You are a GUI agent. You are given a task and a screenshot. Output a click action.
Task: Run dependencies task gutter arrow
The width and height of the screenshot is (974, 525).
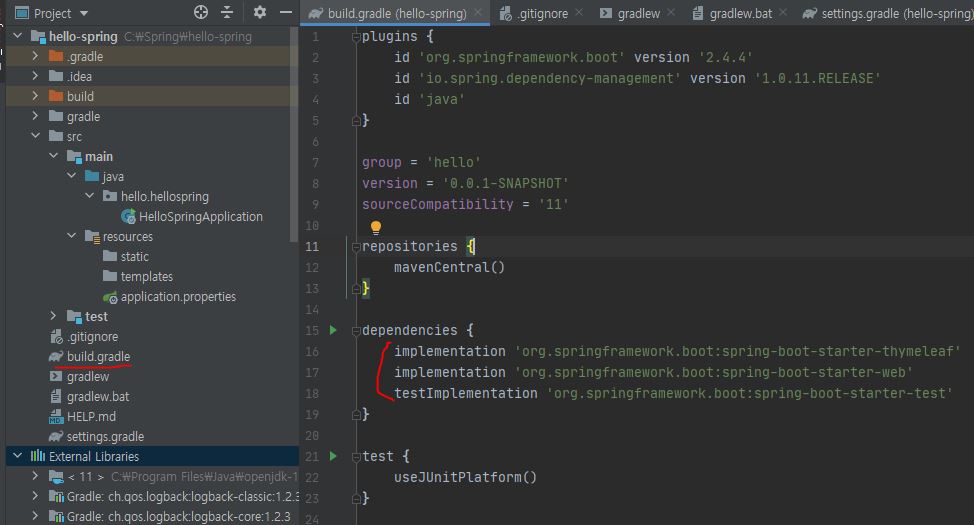click(x=334, y=330)
